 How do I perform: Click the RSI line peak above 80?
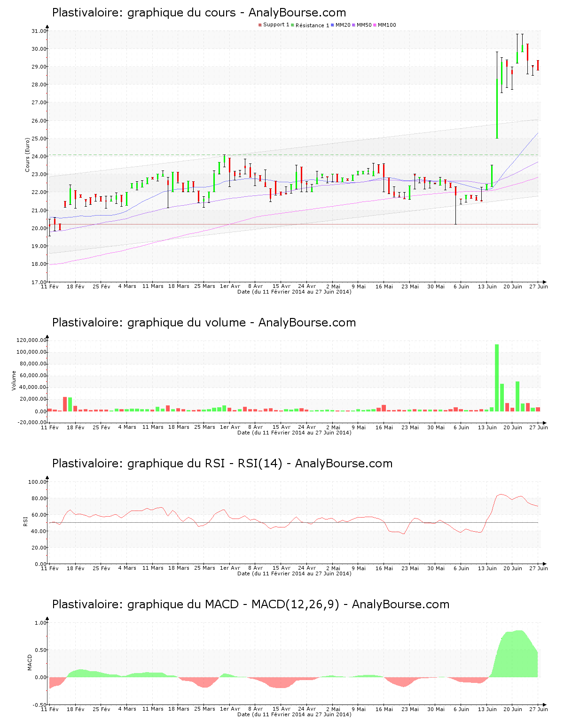[501, 494]
